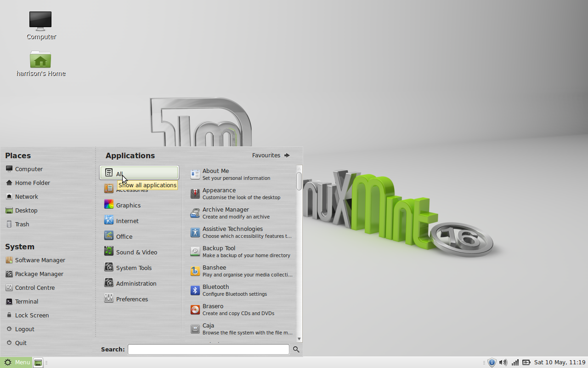This screenshot has height=368, width=588.
Task: Click 'Set your personal information' description
Action: [236, 178]
